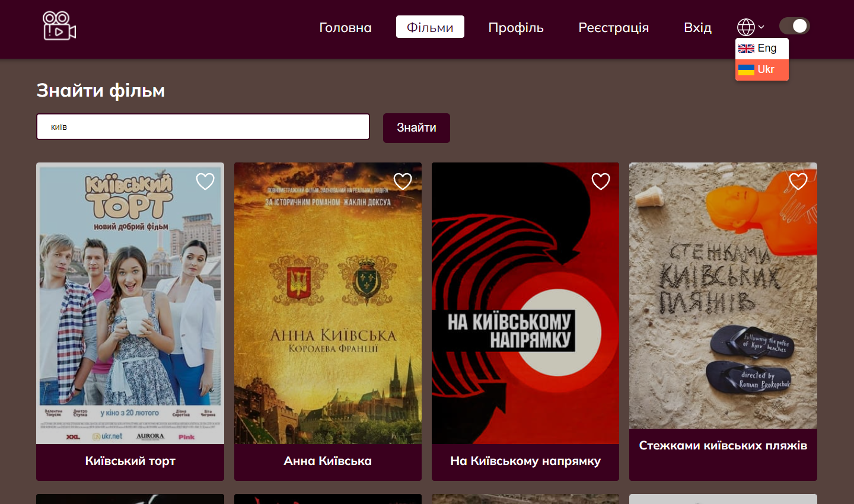
Task: Focus the movie search input field
Action: pos(203,127)
